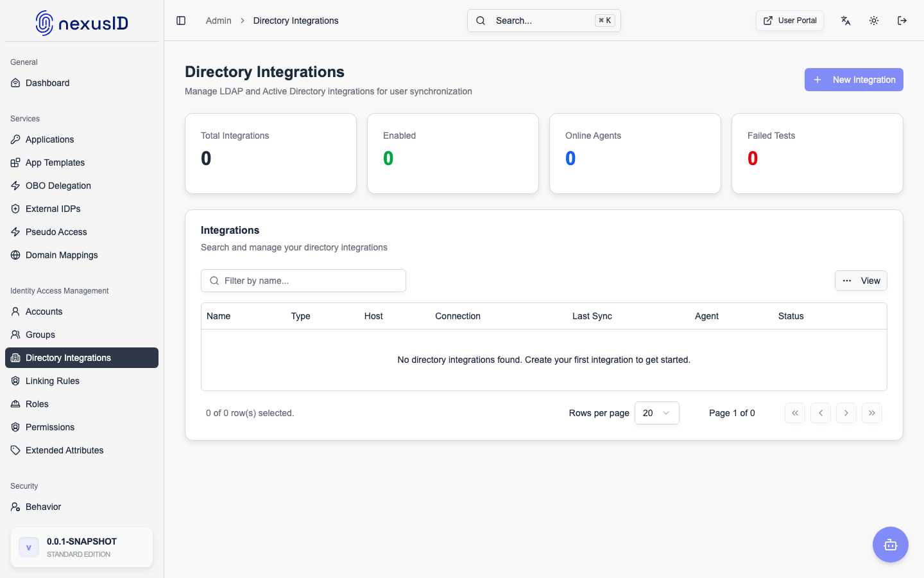Navigate to External IDPs
This screenshot has height=578, width=924.
click(81, 209)
